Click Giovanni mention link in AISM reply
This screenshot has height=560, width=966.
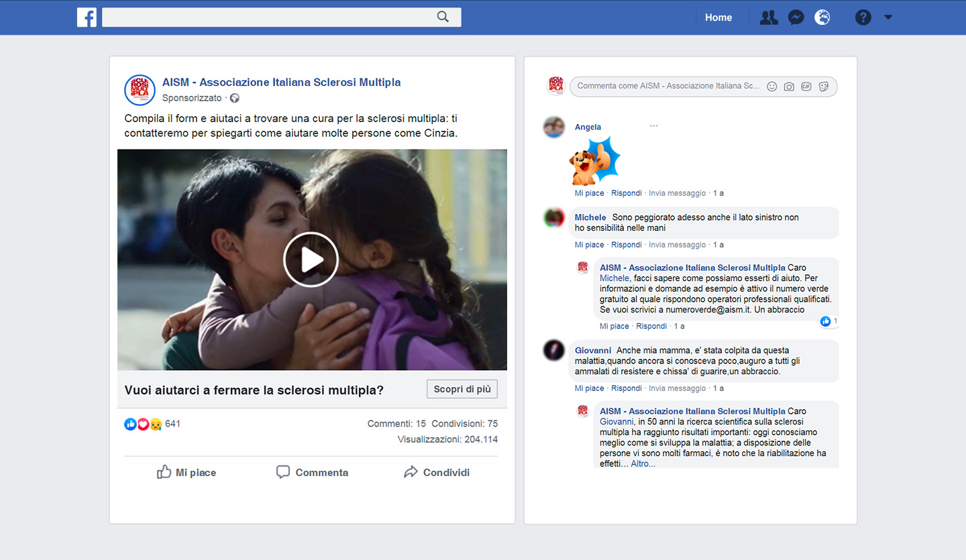tap(616, 422)
